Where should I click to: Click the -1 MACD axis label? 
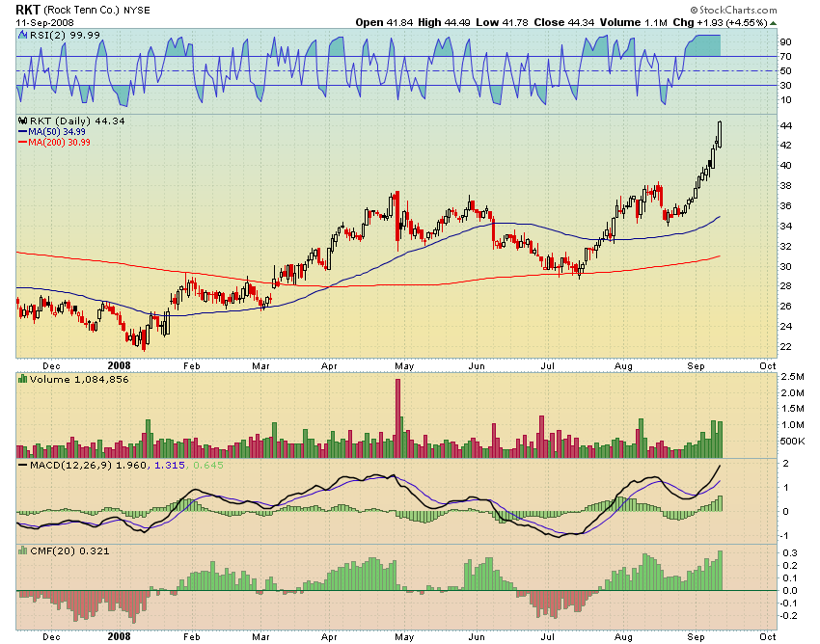[785, 536]
